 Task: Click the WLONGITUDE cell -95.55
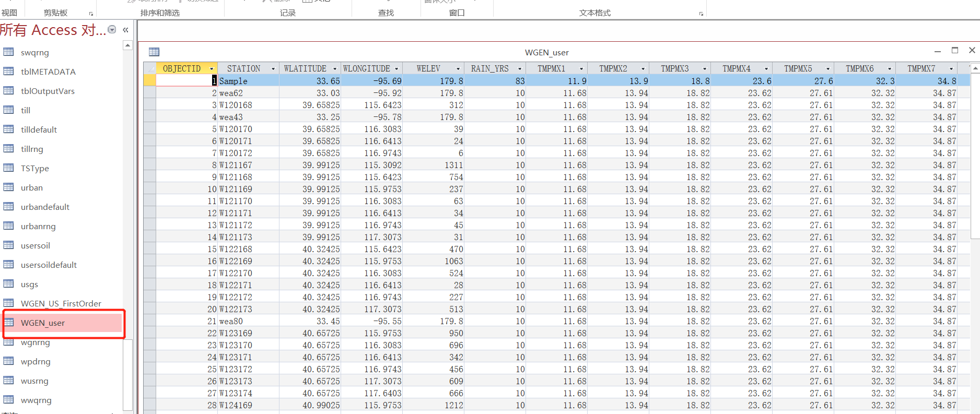point(371,321)
